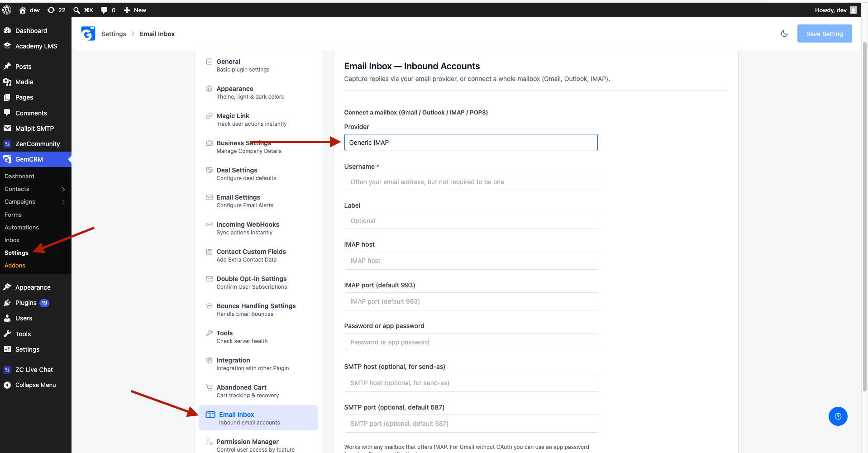Click the plus New button in admin bar

(135, 10)
